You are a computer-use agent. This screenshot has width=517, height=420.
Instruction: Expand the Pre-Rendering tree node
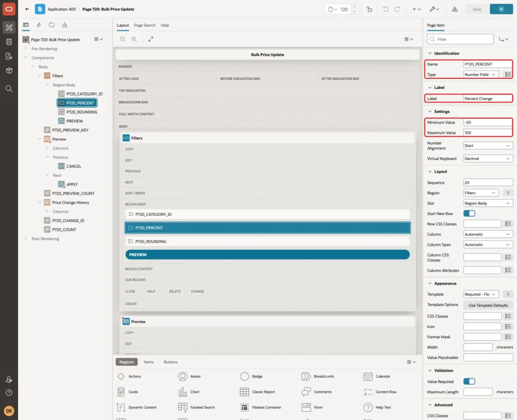point(26,48)
